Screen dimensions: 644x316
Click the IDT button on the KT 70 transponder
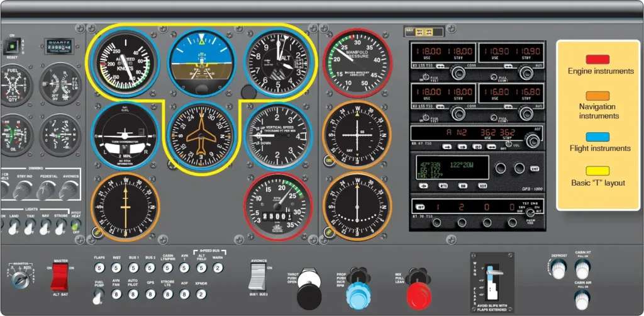[x=419, y=206]
